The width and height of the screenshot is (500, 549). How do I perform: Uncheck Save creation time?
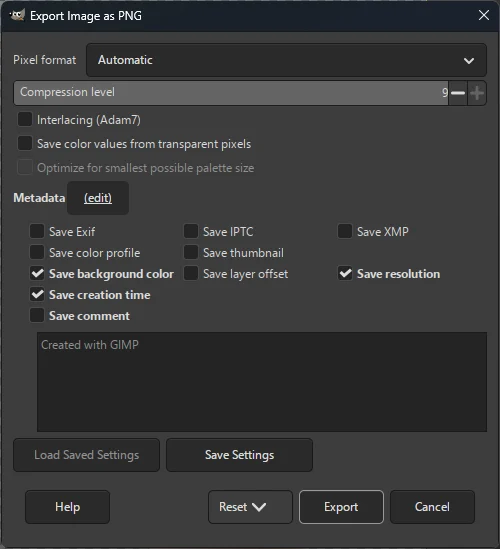pos(37,294)
